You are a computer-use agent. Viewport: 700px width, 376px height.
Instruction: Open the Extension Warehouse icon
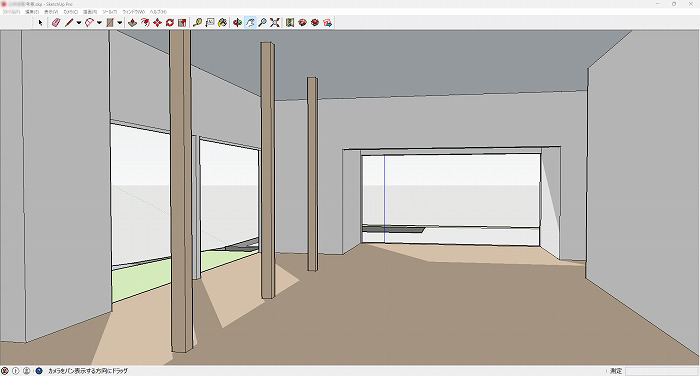click(303, 22)
